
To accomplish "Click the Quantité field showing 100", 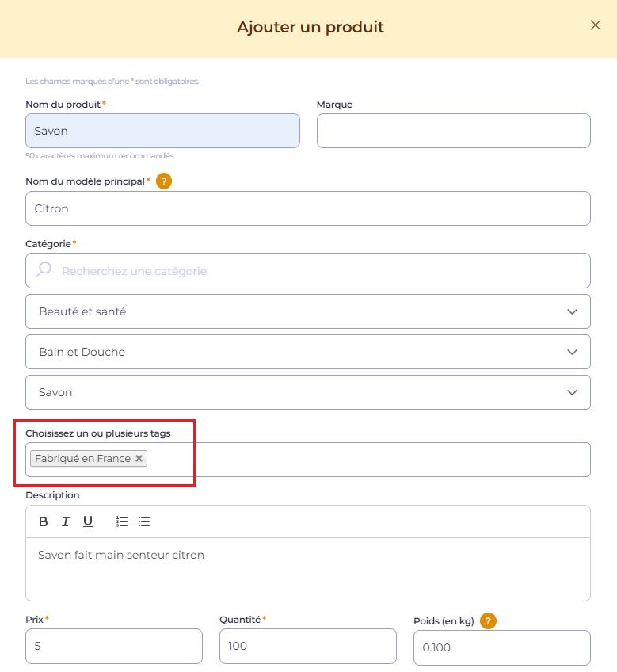I will point(308,646).
